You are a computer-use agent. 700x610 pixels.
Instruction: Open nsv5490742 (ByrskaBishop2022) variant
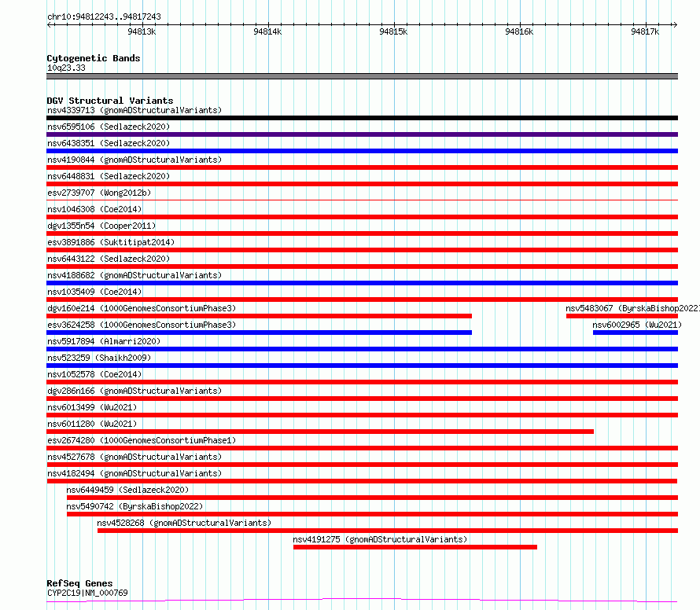click(134, 506)
